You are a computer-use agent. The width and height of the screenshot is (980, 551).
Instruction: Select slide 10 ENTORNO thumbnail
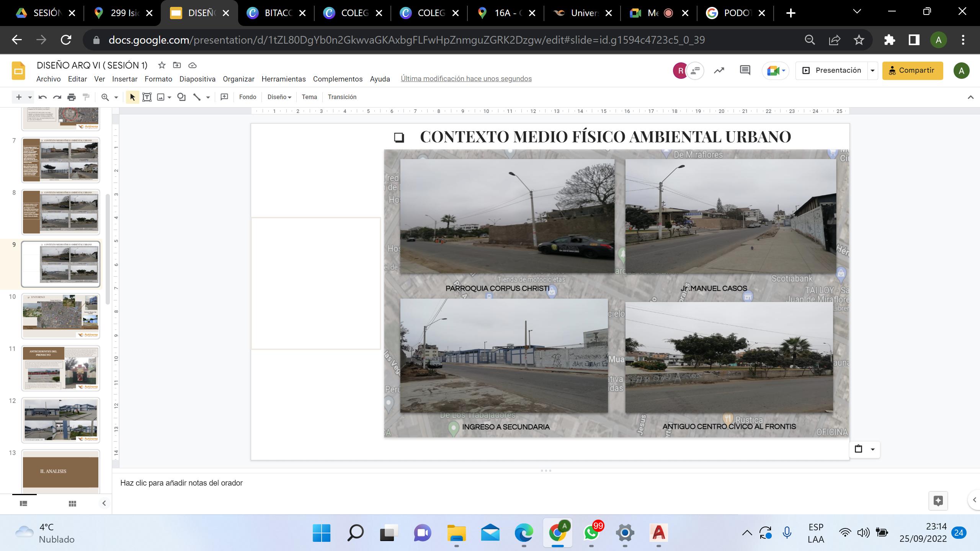60,316
